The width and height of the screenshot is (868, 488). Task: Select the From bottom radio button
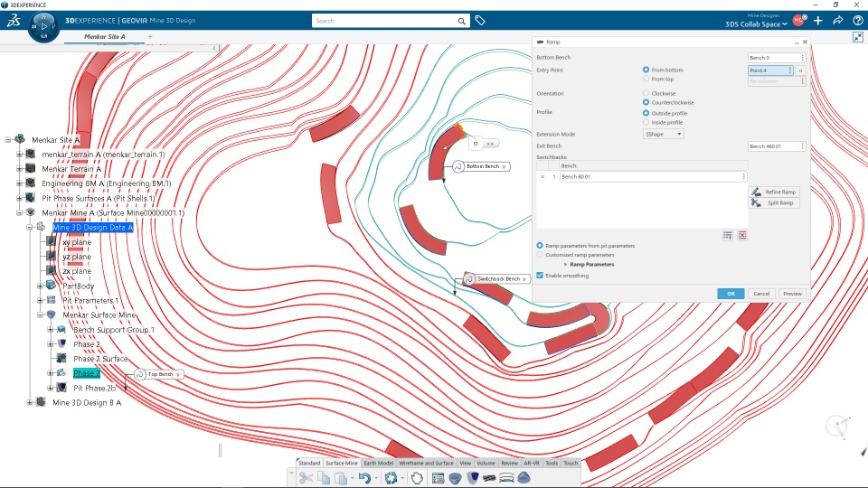coord(646,70)
